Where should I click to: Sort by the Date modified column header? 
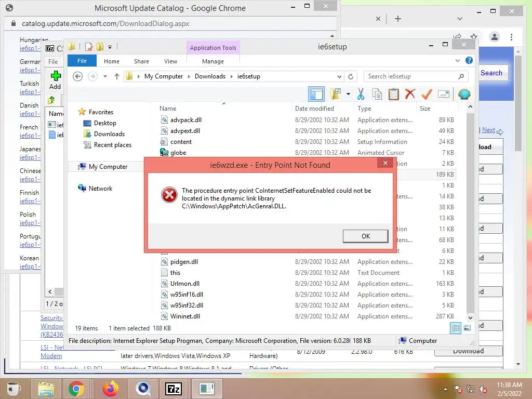(x=322, y=108)
